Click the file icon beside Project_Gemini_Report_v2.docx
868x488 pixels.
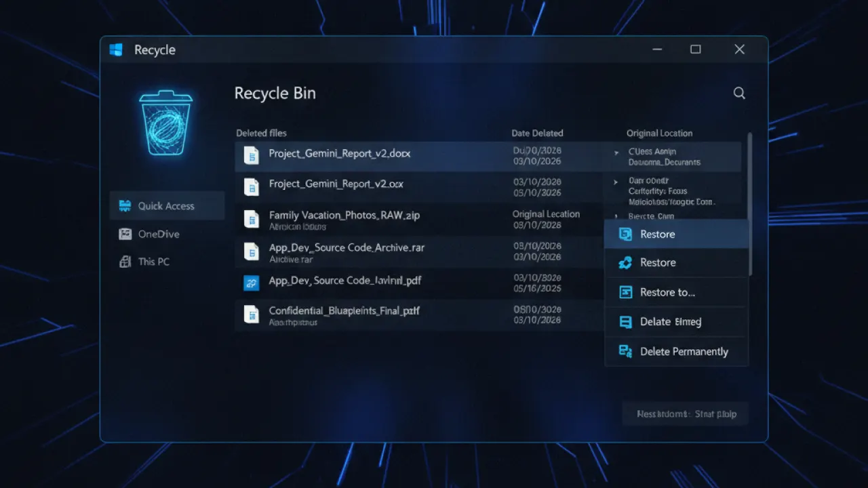coord(252,155)
